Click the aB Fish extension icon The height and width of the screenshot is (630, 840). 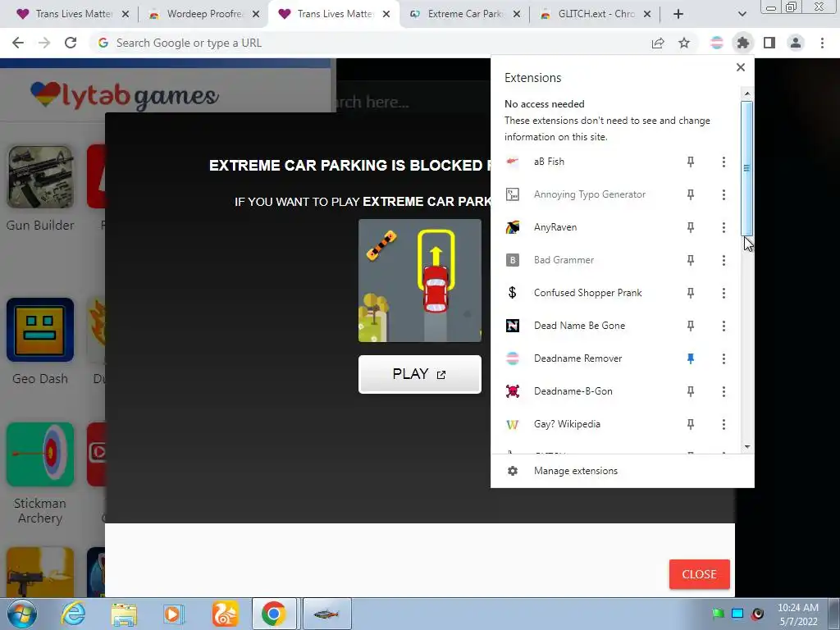(513, 162)
